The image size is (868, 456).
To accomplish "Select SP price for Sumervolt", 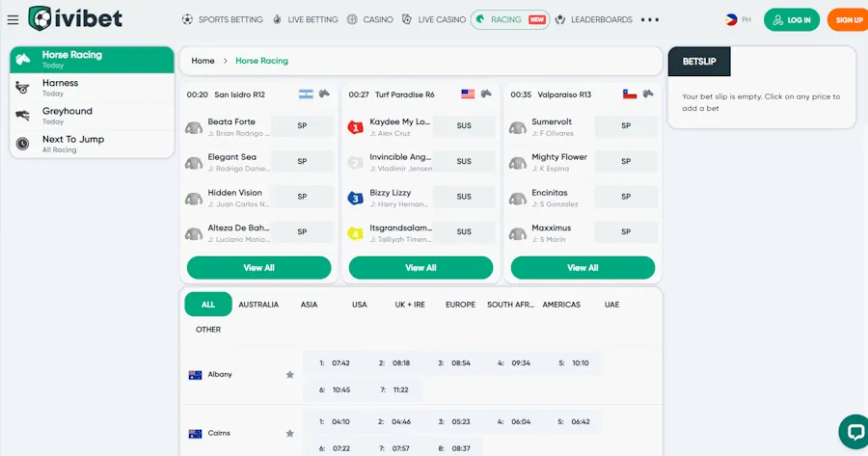I will (x=626, y=126).
